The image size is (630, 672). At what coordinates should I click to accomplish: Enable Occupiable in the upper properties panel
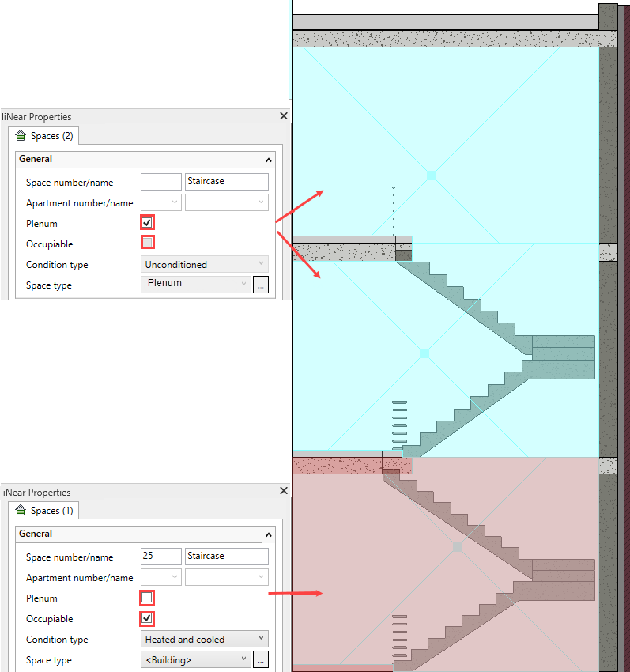click(147, 243)
